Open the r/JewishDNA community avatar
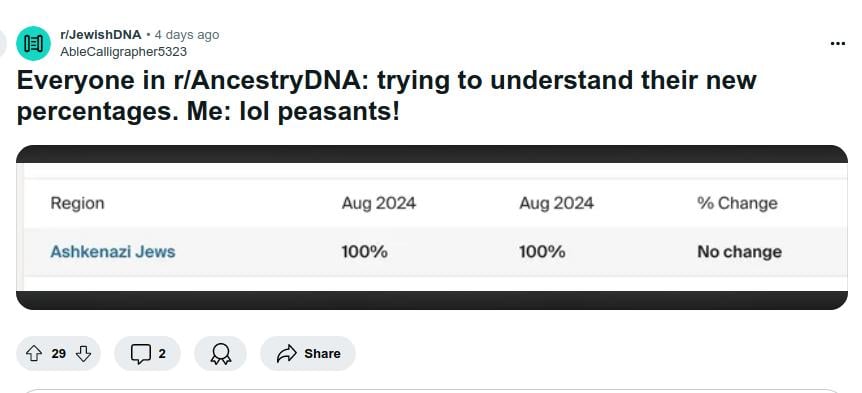The image size is (862, 393). click(x=34, y=43)
